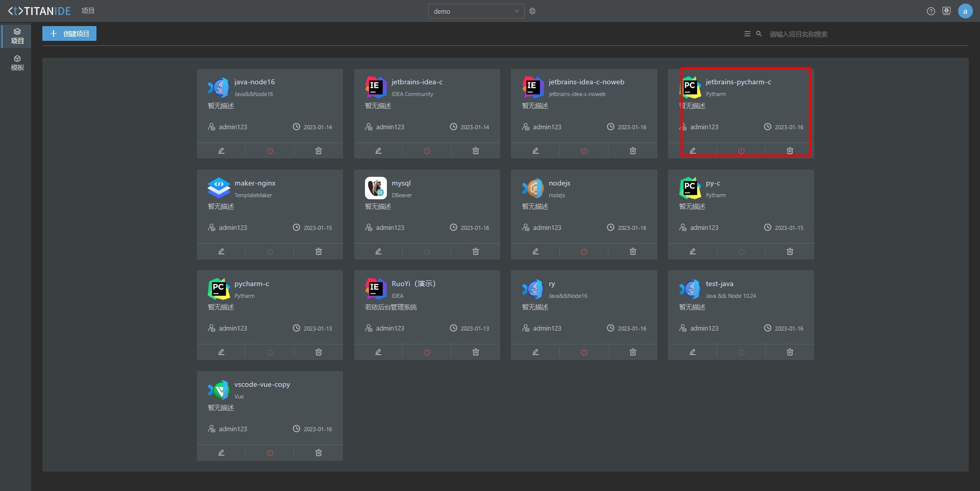The image size is (980, 491).
Task: Edit the jetbrains-pycharm-c project
Action: 693,151
